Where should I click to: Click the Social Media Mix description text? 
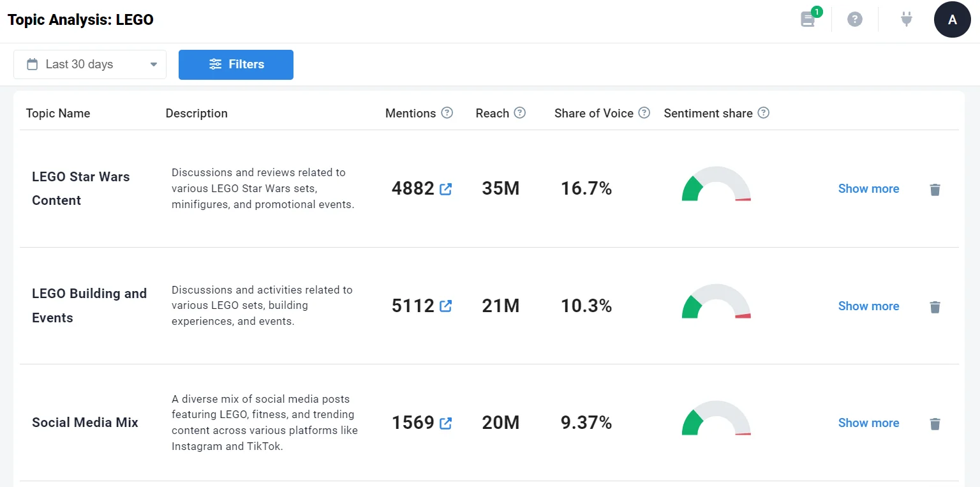(x=265, y=423)
